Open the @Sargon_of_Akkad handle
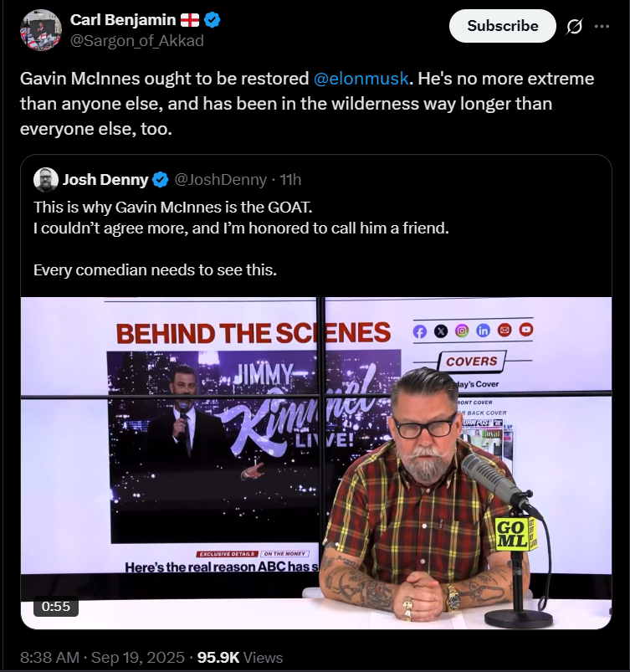This screenshot has width=630, height=672. tap(136, 40)
